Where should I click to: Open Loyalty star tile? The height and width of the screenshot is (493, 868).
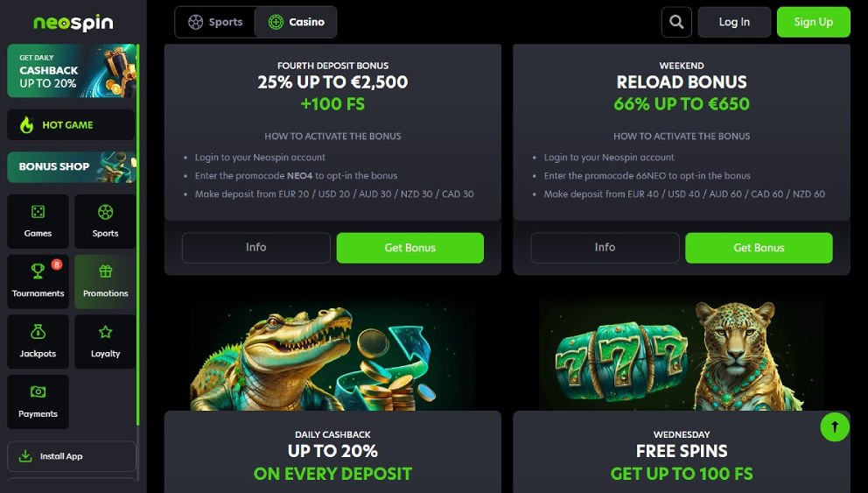point(105,342)
